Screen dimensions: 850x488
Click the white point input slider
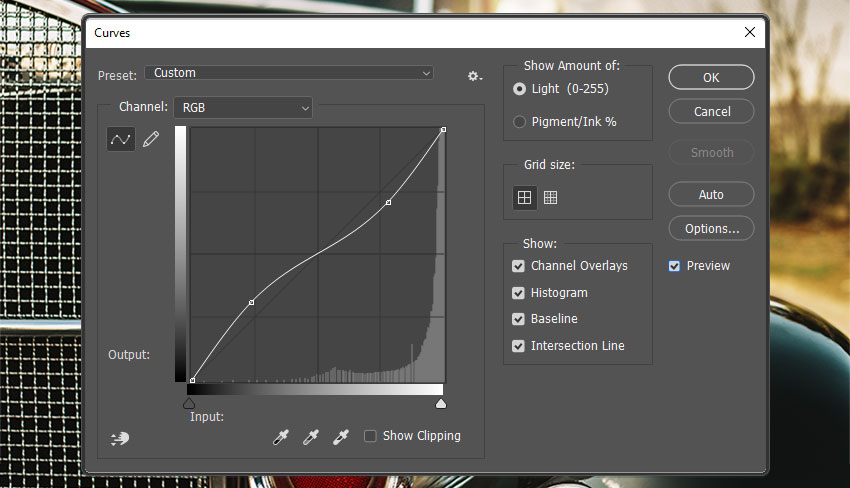tap(441, 403)
